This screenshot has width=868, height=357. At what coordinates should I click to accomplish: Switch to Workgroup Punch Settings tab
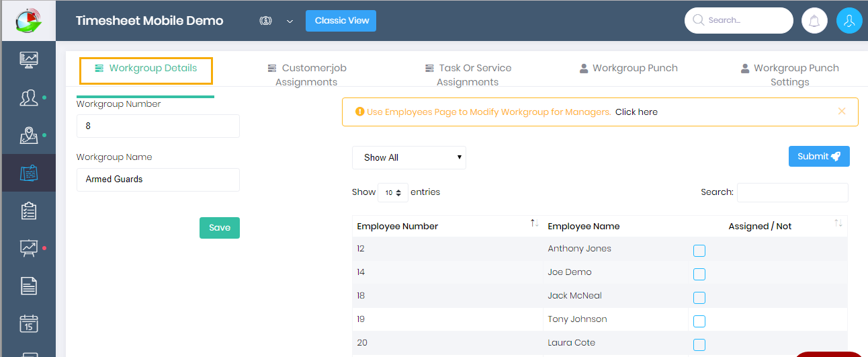[x=789, y=75]
